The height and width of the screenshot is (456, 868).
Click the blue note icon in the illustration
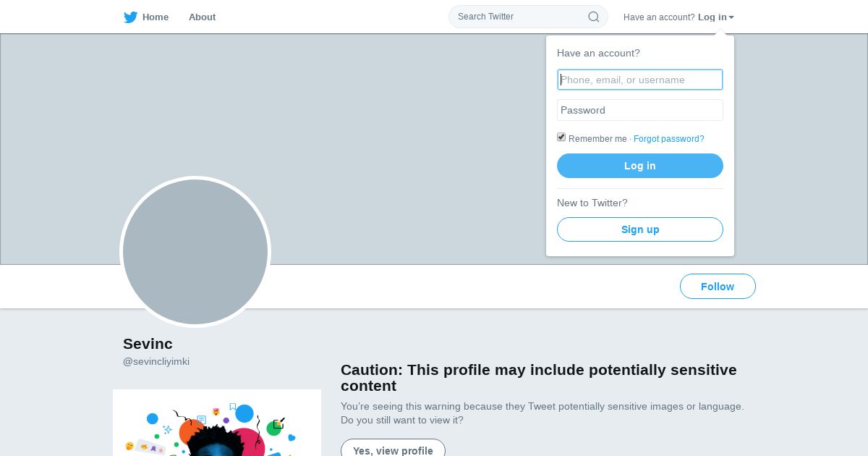click(201, 420)
